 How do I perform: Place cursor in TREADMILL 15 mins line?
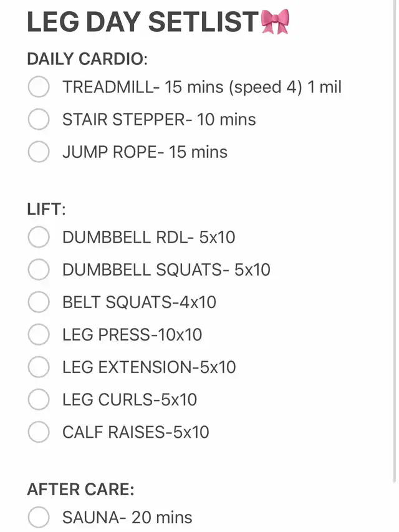[x=202, y=87]
